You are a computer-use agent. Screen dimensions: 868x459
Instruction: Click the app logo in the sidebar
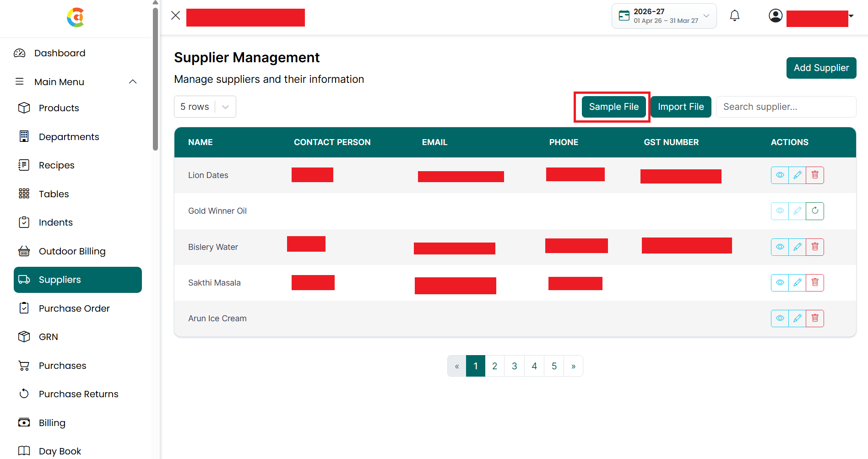pos(76,17)
